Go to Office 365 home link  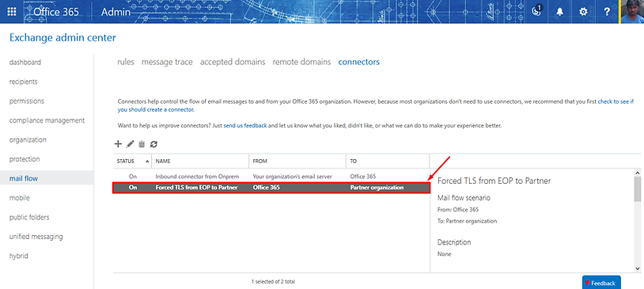point(56,12)
